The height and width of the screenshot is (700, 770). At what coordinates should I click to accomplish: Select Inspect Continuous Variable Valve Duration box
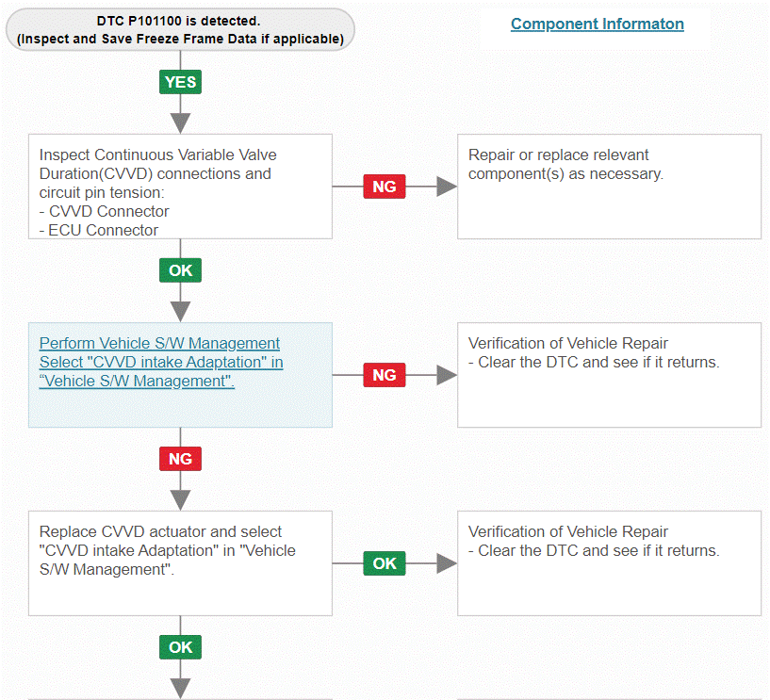pos(180,187)
